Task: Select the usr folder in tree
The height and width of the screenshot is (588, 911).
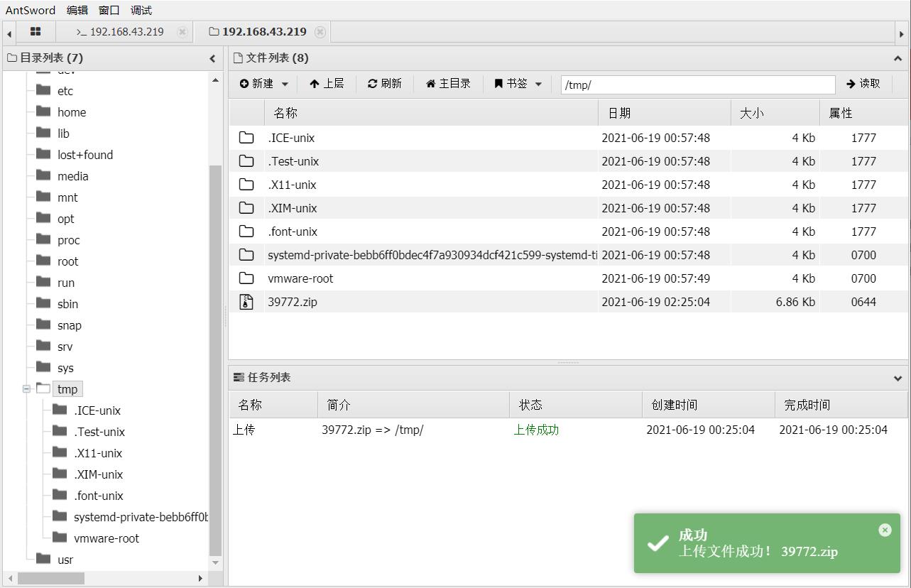Action: 65,560
